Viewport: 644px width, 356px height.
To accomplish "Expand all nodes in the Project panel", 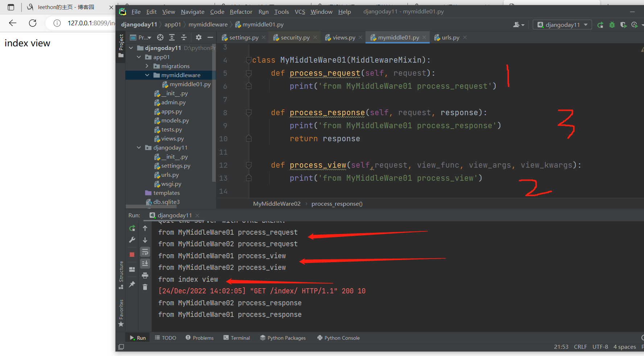I will point(172,37).
